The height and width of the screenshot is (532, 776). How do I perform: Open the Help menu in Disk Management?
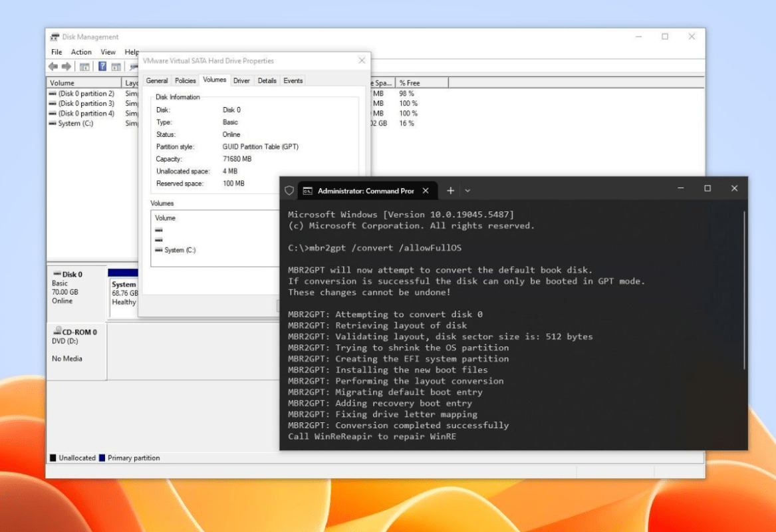tap(132, 52)
